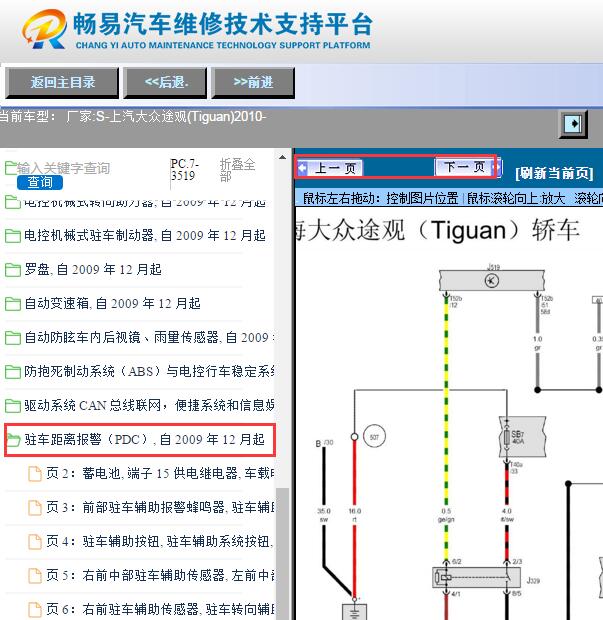Collapse folder 驻车距离报警（PDC）

144,440
